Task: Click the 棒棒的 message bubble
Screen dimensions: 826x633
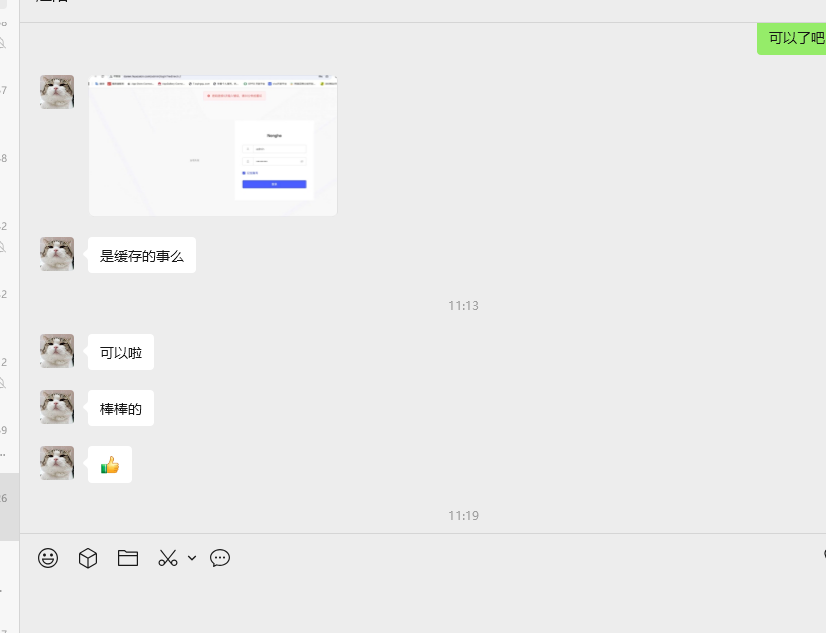Action: point(120,407)
